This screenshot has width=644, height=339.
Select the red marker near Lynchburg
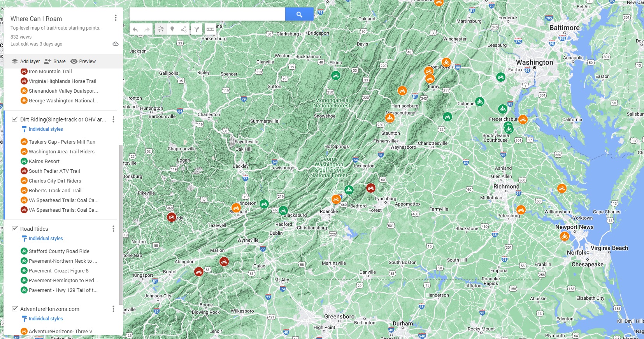[371, 188]
